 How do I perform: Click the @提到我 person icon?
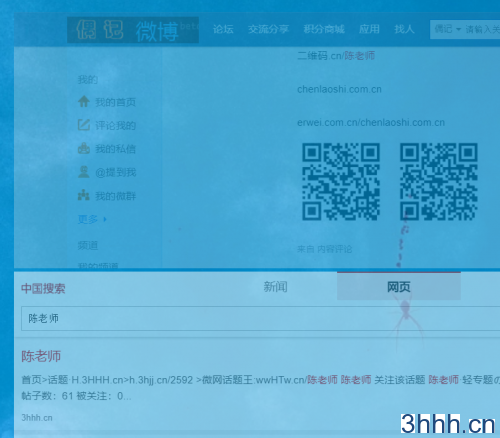pos(84,172)
